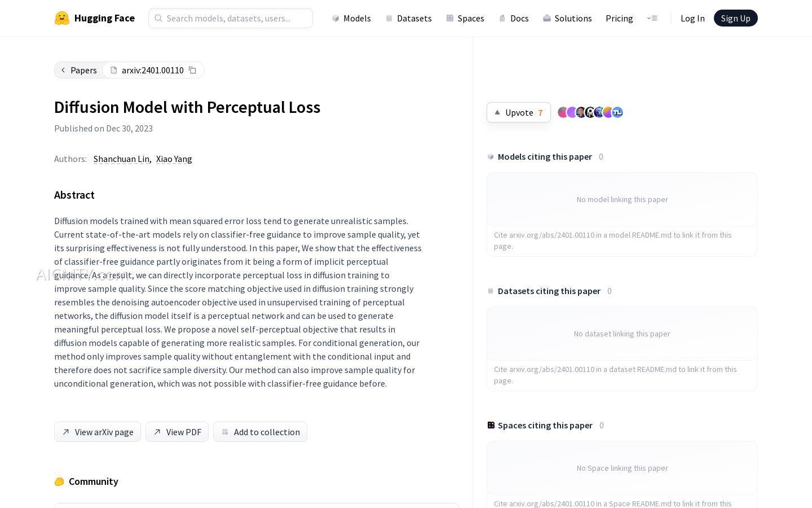This screenshot has width=812, height=508.
Task: Open the Docs navigation item
Action: [x=514, y=18]
